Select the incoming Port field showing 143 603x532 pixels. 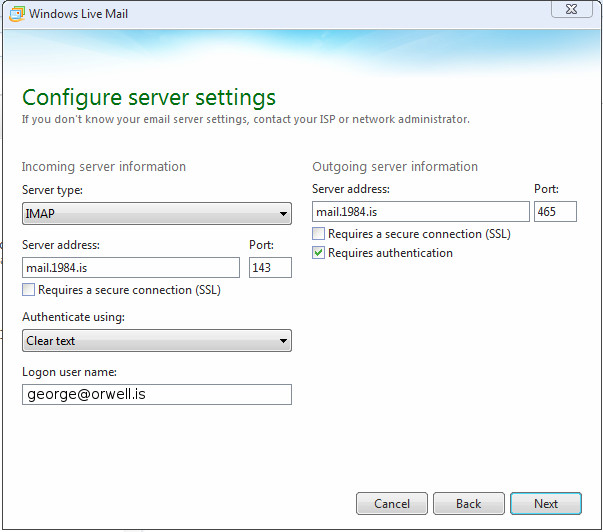click(x=270, y=268)
